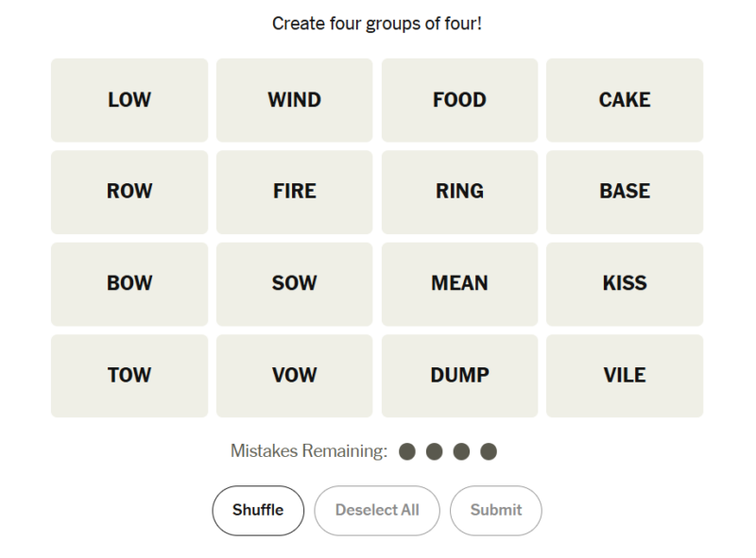Select the KISS word tile
756x558 pixels.
(625, 283)
